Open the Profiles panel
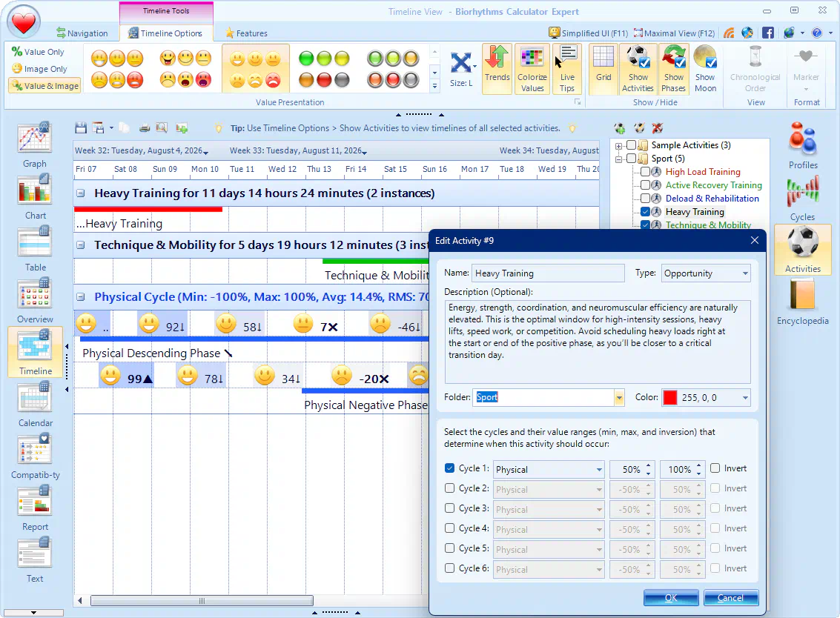Viewport: 840px width, 618px height. click(802, 146)
